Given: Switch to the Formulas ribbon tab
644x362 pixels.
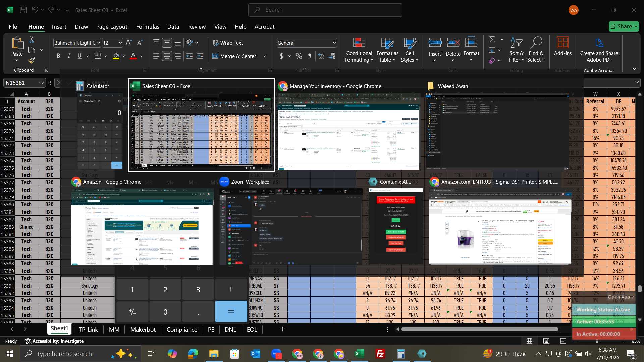Looking at the screenshot, I should pos(148,27).
